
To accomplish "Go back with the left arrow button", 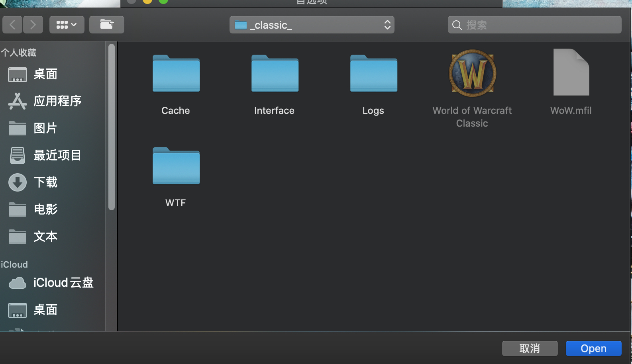I will 12,25.
